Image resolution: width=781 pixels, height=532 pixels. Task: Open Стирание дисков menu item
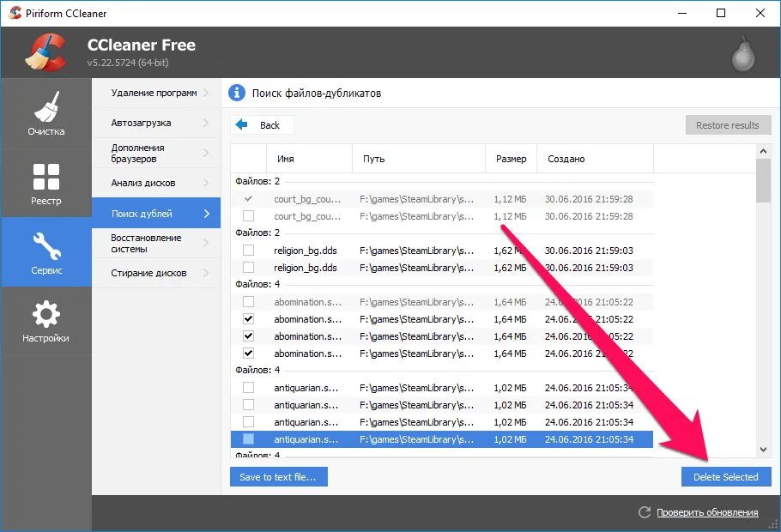click(x=156, y=273)
